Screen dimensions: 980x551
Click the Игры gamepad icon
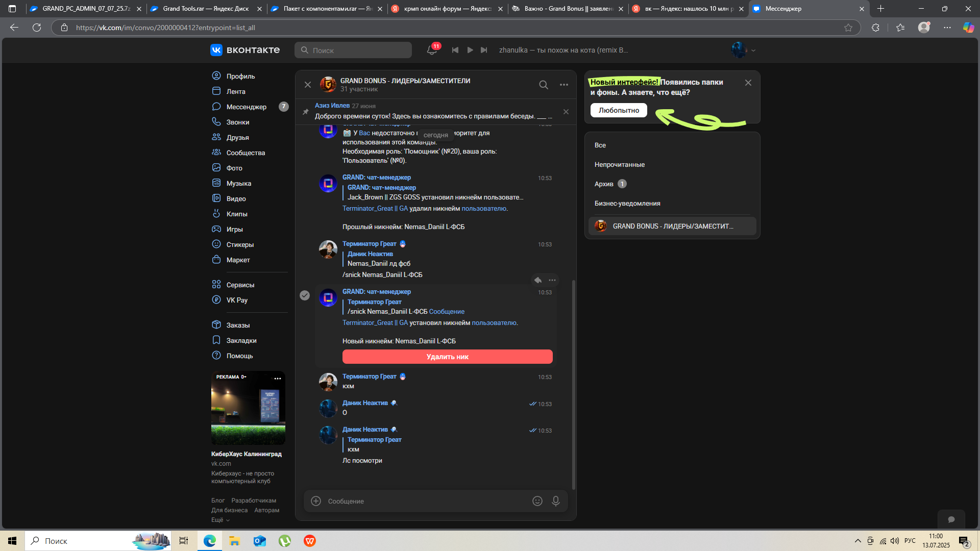[216, 229]
